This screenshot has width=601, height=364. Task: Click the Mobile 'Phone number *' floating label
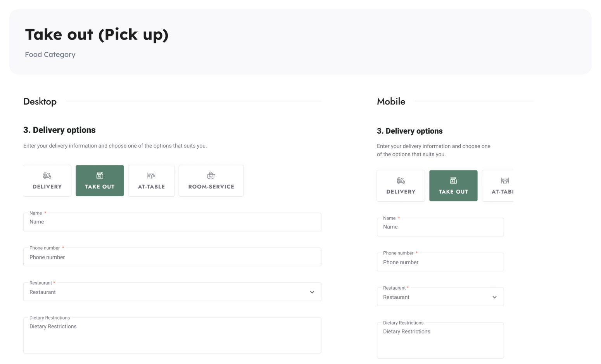(400, 253)
